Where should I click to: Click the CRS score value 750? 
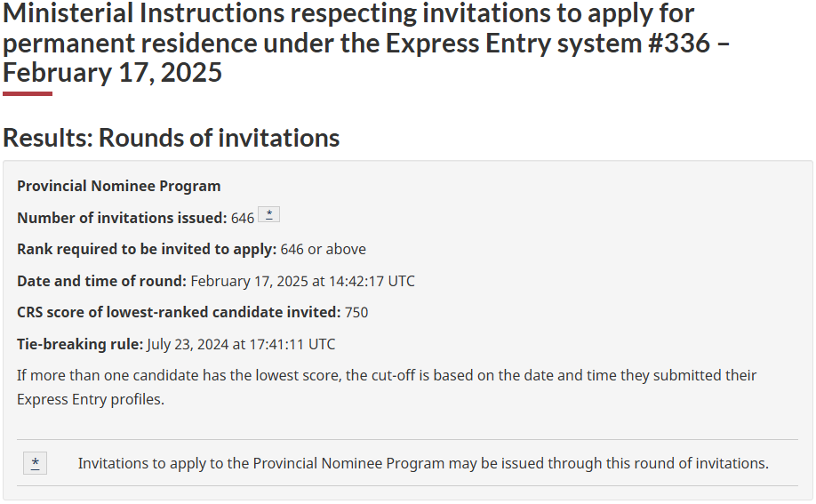[356, 312]
